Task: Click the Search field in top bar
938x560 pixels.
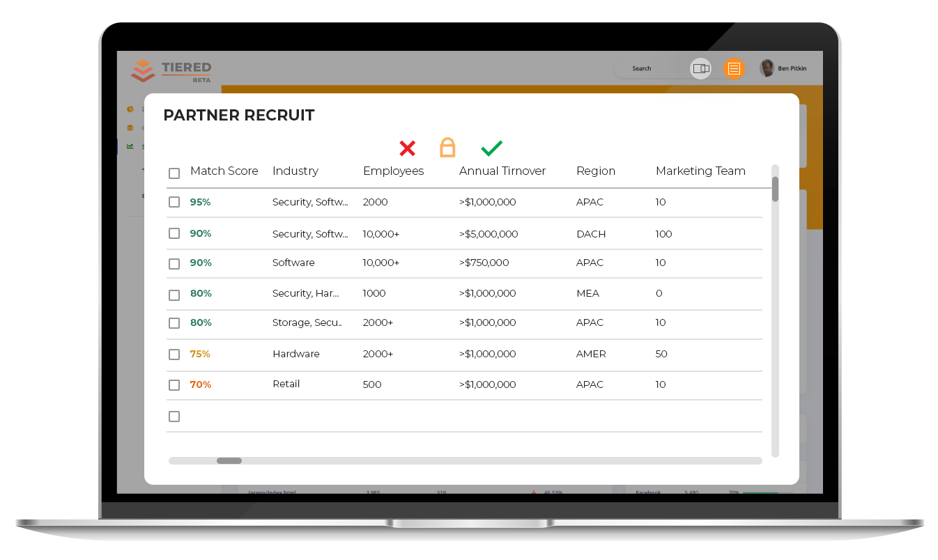Action: point(649,68)
